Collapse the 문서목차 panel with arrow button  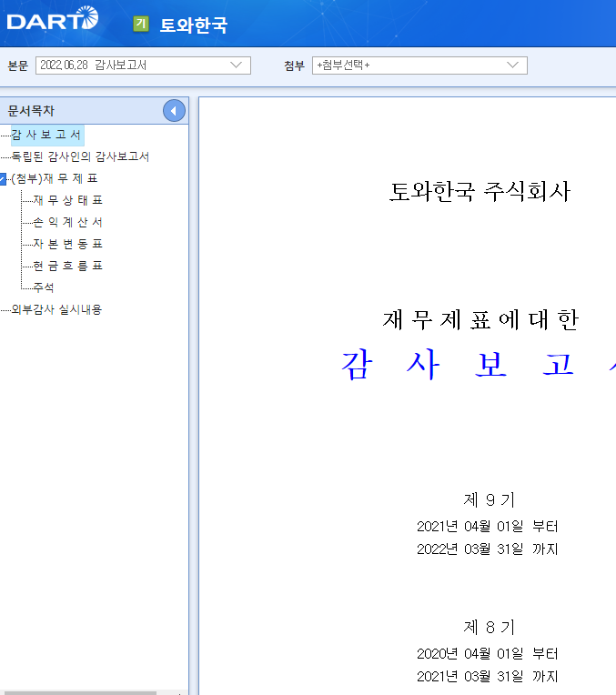(174, 111)
